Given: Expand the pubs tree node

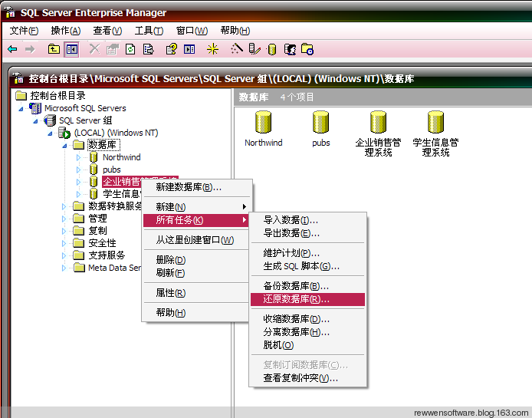Looking at the screenshot, I should click(x=78, y=170).
